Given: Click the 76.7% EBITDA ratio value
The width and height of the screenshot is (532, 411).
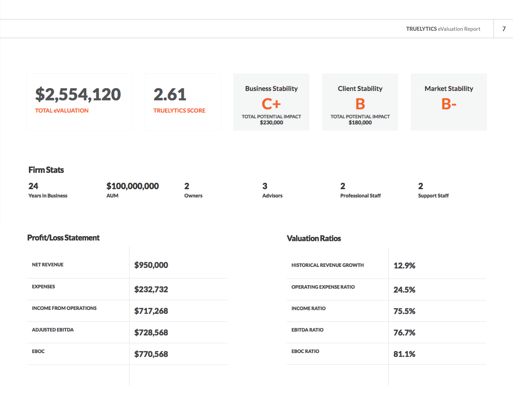Looking at the screenshot, I should (404, 333).
